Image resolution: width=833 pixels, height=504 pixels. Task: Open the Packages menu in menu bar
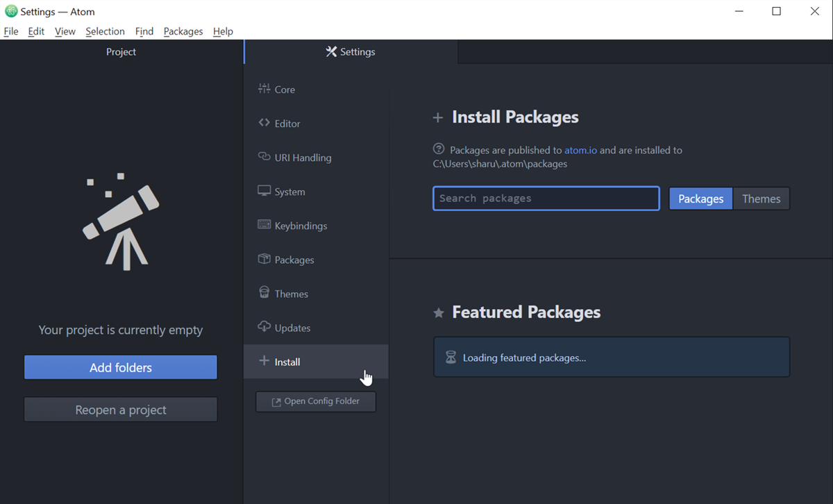[183, 31]
